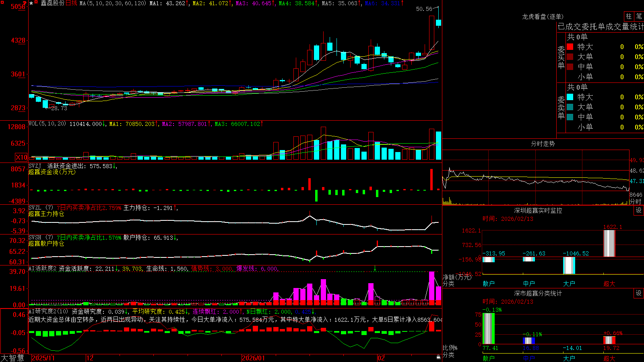Click the dark red 中单 buy order swatch
This screenshot has width=644, height=362.
(x=570, y=67)
